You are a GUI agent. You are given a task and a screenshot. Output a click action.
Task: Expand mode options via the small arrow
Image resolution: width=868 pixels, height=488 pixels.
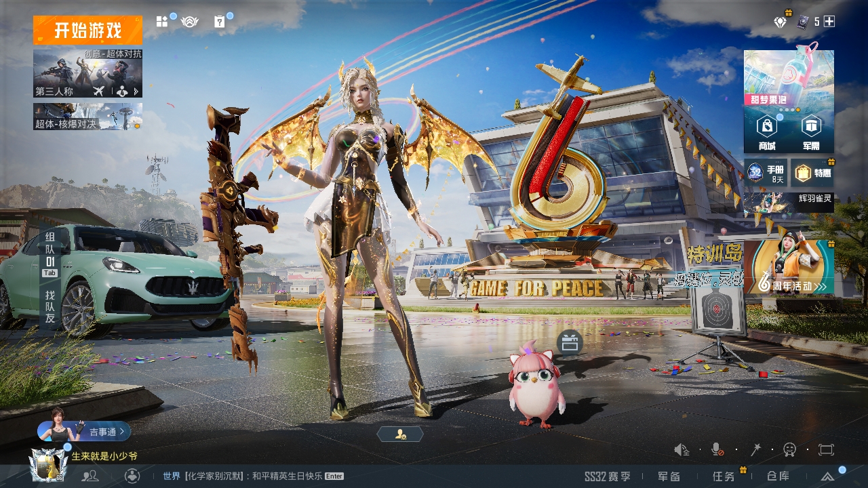click(x=136, y=91)
